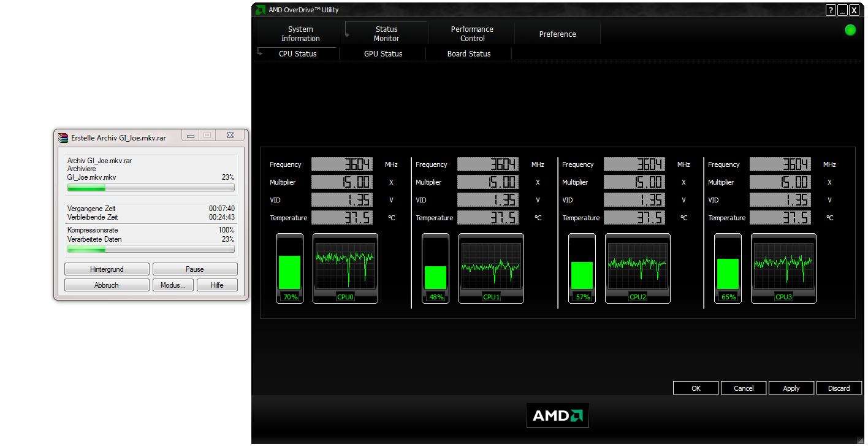This screenshot has width=868, height=446.
Task: Click the 70% CPU0 load bar
Action: (x=289, y=268)
